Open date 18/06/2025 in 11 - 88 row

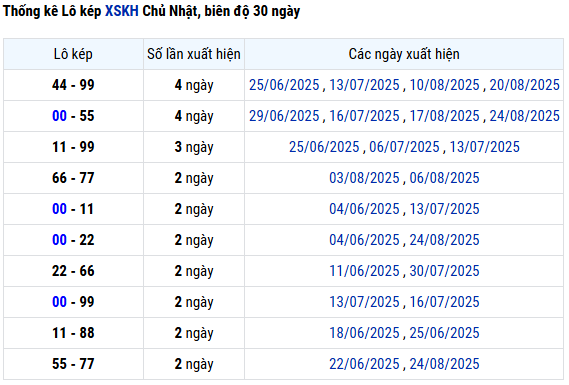tap(364, 333)
